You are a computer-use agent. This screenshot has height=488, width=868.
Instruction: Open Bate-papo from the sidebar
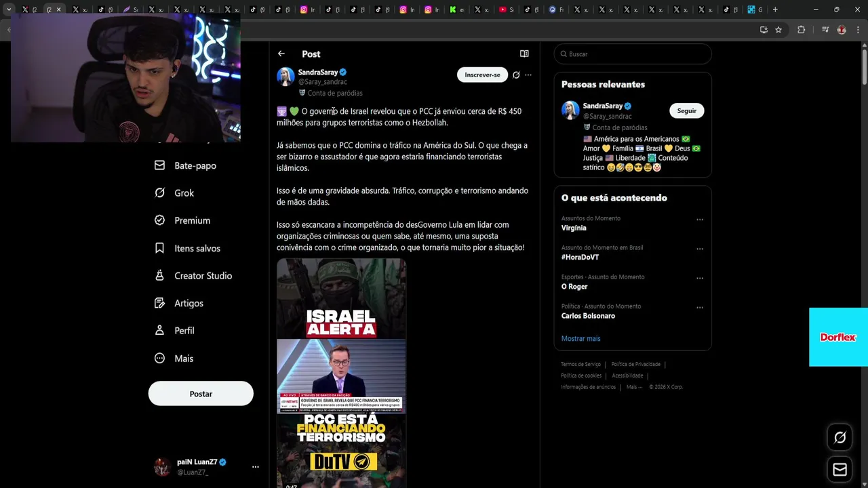point(185,165)
